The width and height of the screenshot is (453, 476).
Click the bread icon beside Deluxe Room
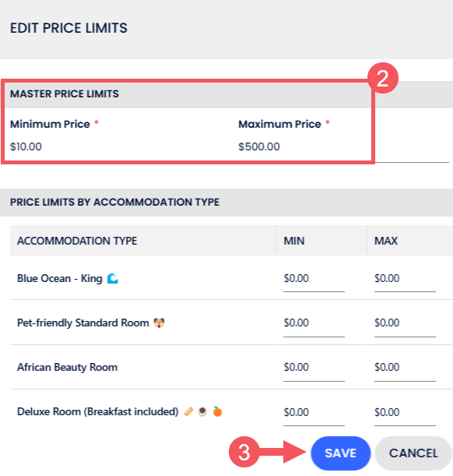[x=188, y=412]
